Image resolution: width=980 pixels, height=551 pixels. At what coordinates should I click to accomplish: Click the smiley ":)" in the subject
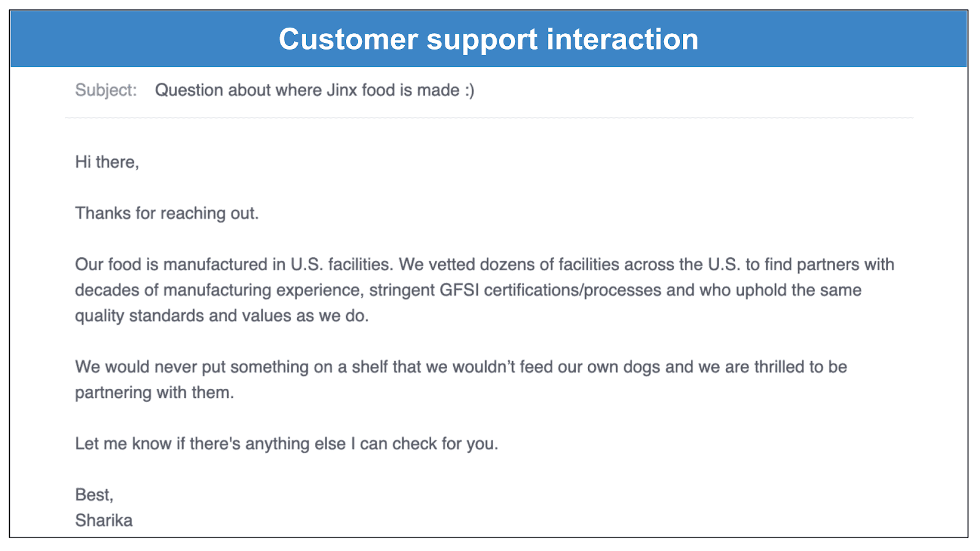pos(469,91)
